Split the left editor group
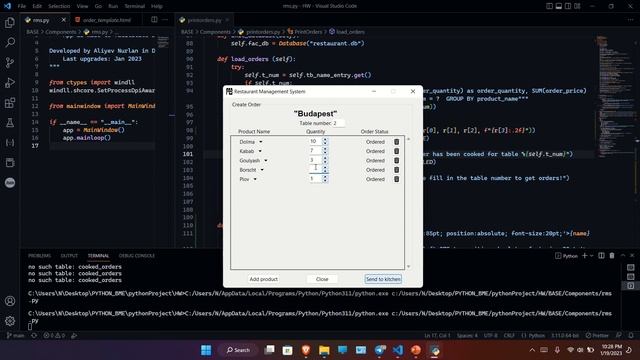 (x=154, y=20)
